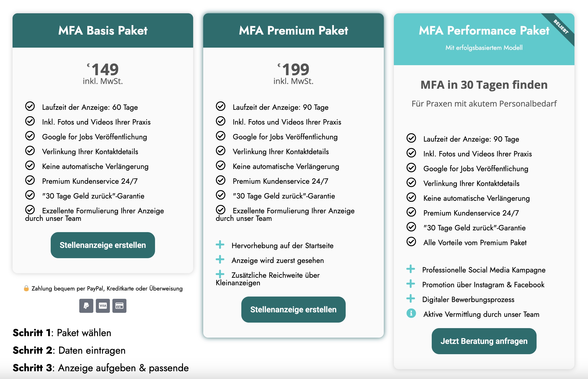Select the MFA Performance Paket header
The width and height of the screenshot is (588, 379).
click(x=484, y=31)
